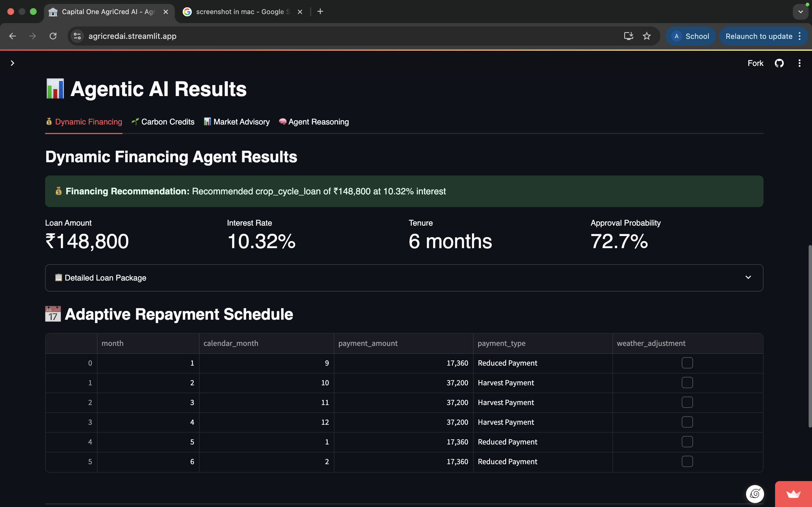Image resolution: width=812 pixels, height=507 pixels.
Task: Toggle weather_adjustment checkbox in row 5
Action: coord(687,461)
